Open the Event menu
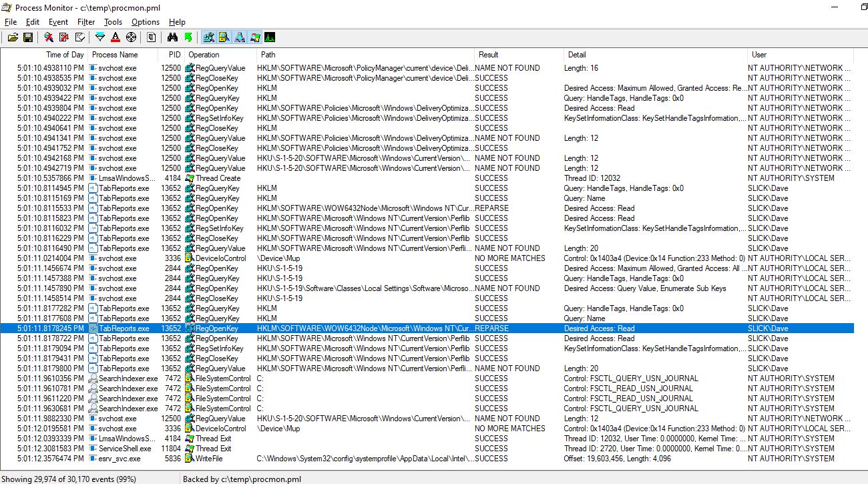The image size is (868, 484). point(58,22)
